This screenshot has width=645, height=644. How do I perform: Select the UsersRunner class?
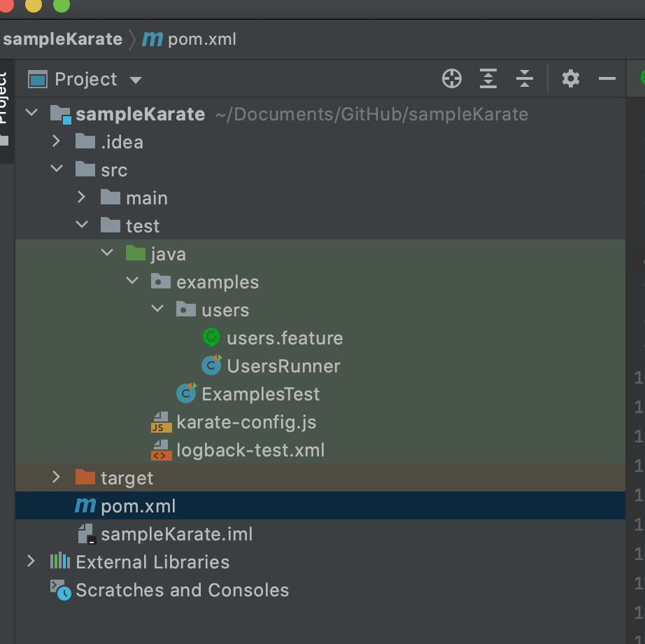pyautogui.click(x=283, y=366)
